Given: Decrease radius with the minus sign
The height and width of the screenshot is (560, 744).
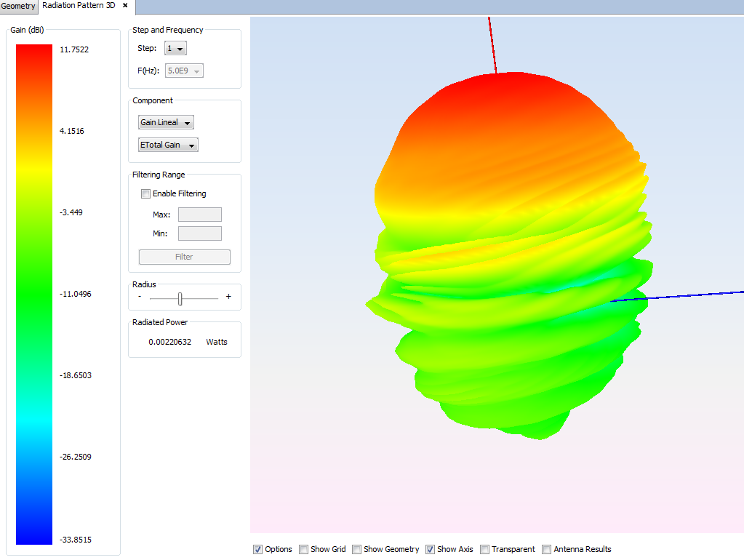Looking at the screenshot, I should pyautogui.click(x=140, y=297).
